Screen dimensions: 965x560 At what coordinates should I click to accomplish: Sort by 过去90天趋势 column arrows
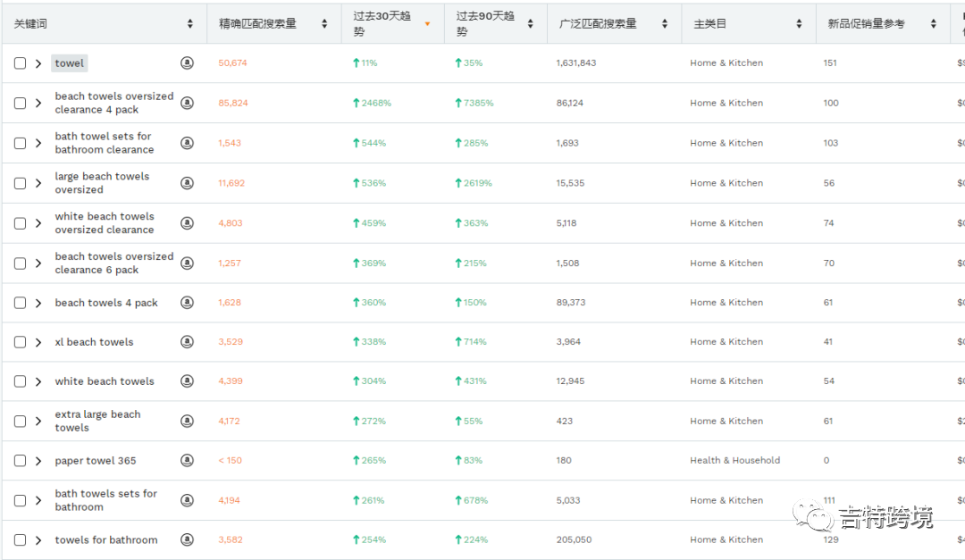(x=531, y=23)
